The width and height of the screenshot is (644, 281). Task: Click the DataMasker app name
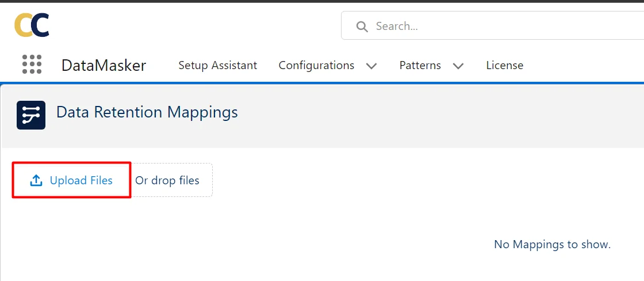tap(103, 65)
